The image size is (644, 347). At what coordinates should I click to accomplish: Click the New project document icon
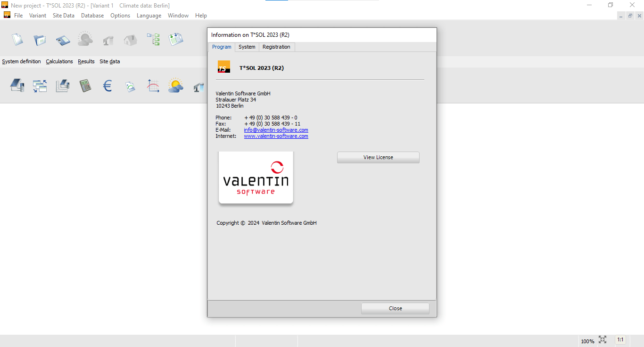[17, 39]
